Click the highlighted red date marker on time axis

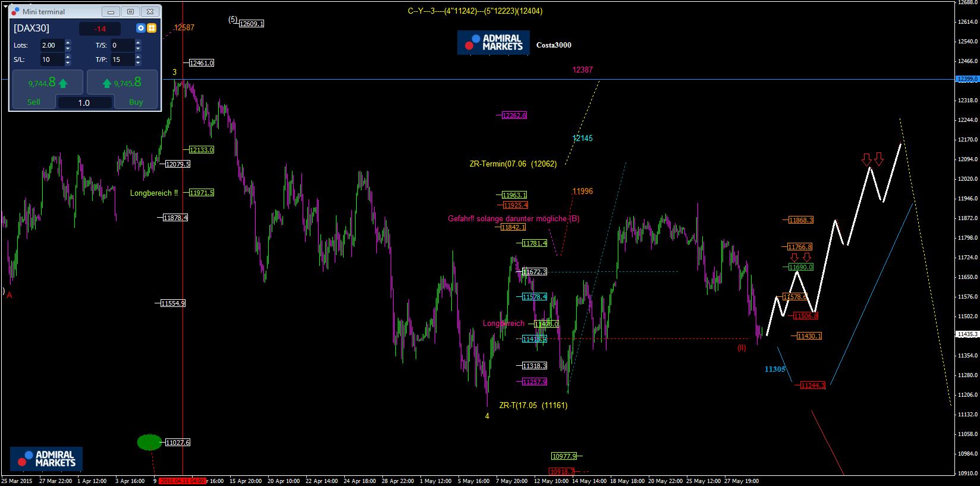click(183, 481)
